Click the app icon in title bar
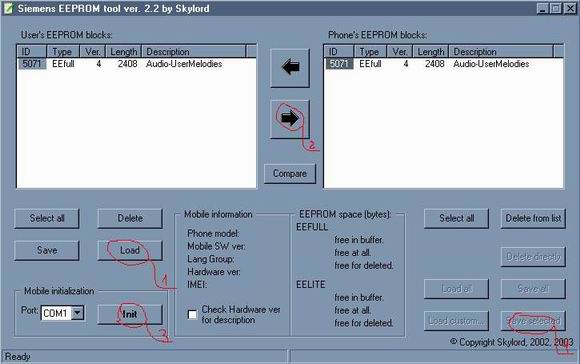Viewport: 580px width, 364px height. pos(8,8)
